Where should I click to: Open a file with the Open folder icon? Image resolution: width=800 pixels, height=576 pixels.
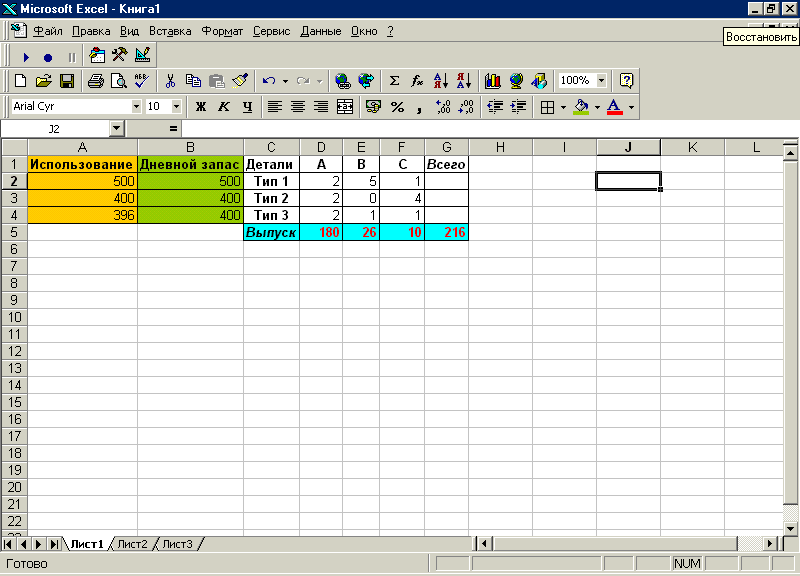pos(44,81)
